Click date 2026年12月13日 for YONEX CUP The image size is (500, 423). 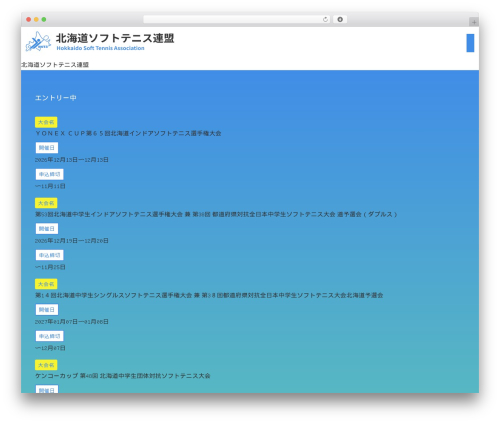point(72,160)
